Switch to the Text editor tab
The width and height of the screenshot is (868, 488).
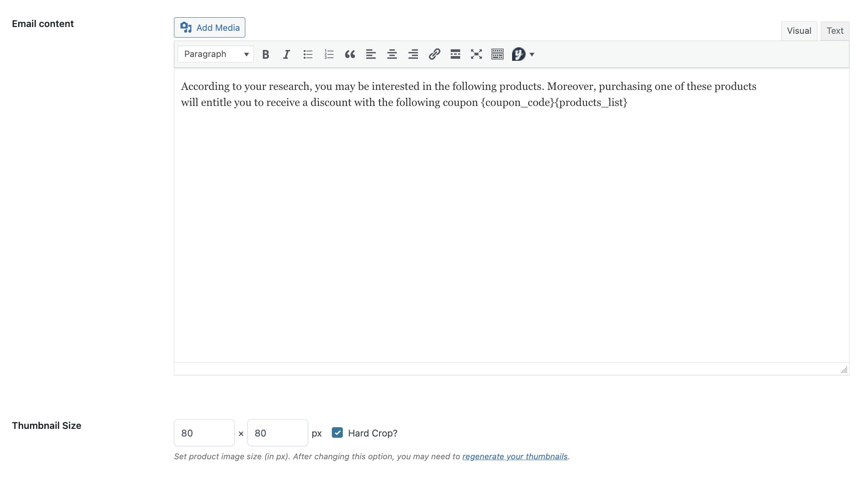coord(835,31)
